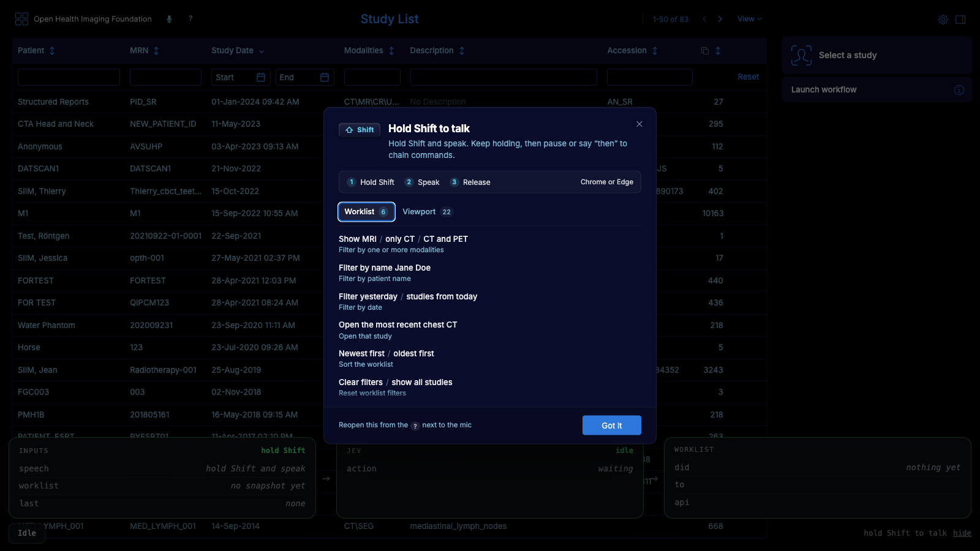Click the instances copy icon in header
The image size is (980, 551).
[x=705, y=51]
